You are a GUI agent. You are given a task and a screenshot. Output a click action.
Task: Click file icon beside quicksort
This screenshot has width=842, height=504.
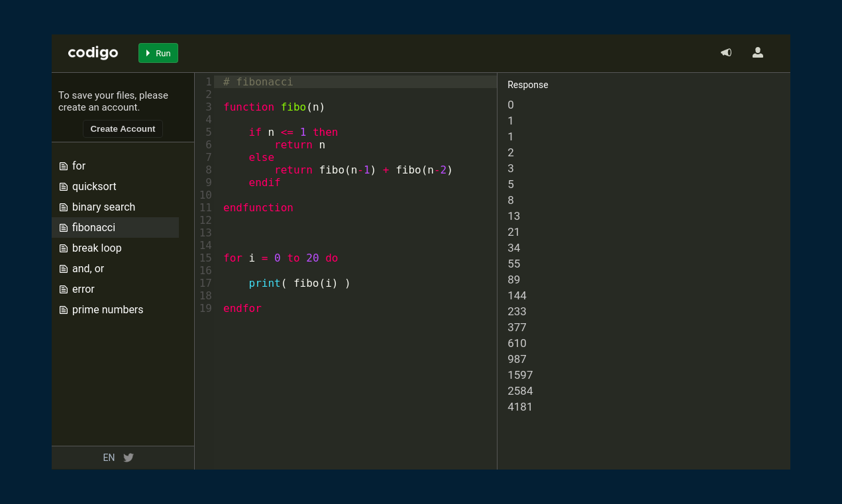coord(64,187)
